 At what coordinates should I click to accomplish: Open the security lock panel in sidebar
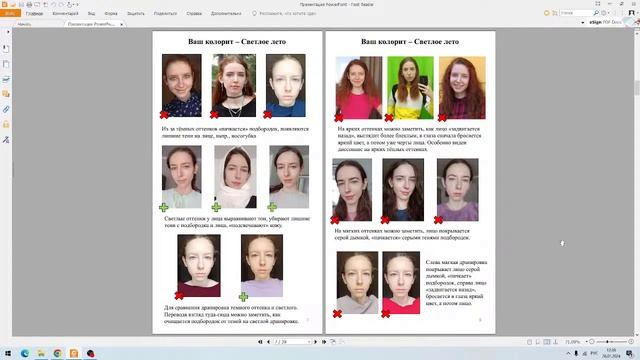coord(6,124)
